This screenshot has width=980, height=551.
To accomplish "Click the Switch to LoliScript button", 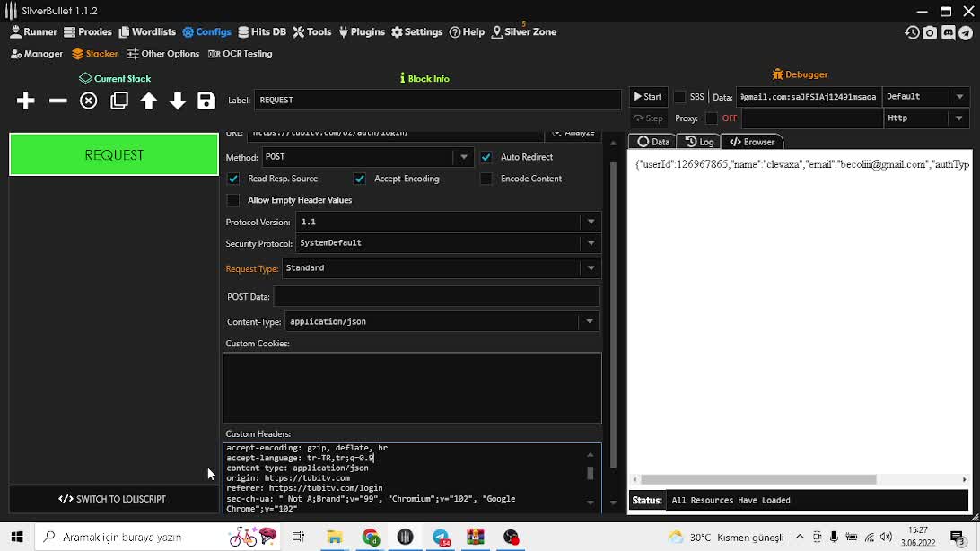I will (113, 498).
